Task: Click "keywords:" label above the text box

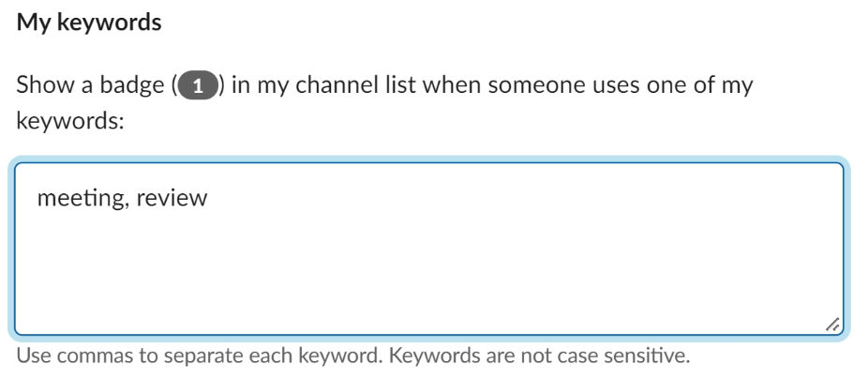Action: coord(70,123)
